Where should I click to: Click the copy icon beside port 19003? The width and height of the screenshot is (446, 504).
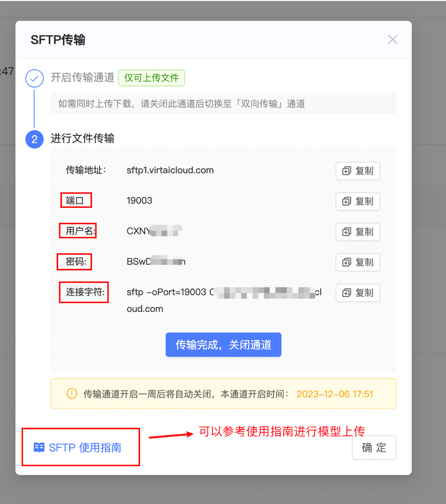tap(346, 202)
